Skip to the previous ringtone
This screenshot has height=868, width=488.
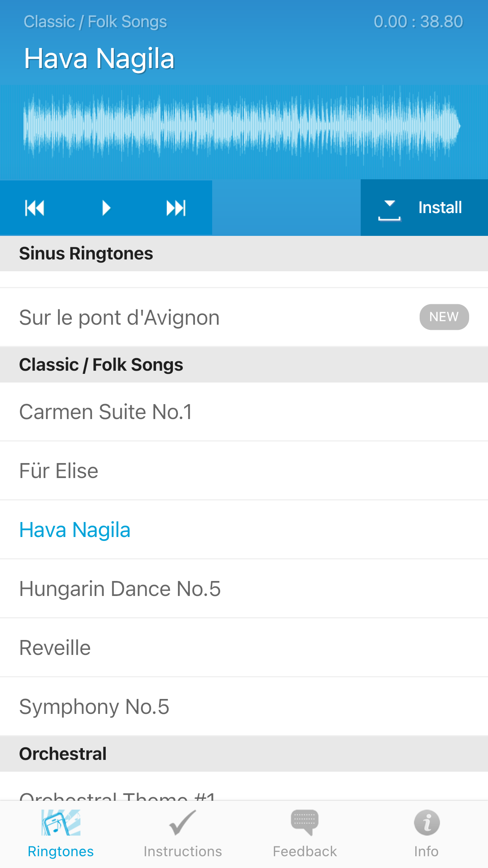click(35, 208)
